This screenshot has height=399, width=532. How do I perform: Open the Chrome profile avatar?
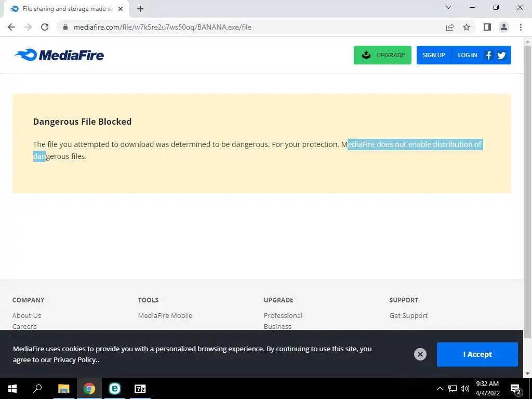tap(504, 27)
